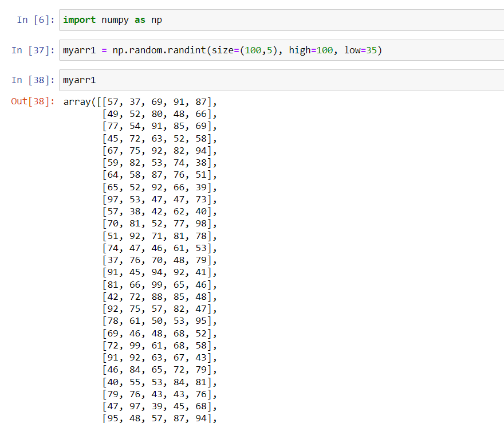Click output row [42, 72, 88, 85, 48]

pos(159,297)
